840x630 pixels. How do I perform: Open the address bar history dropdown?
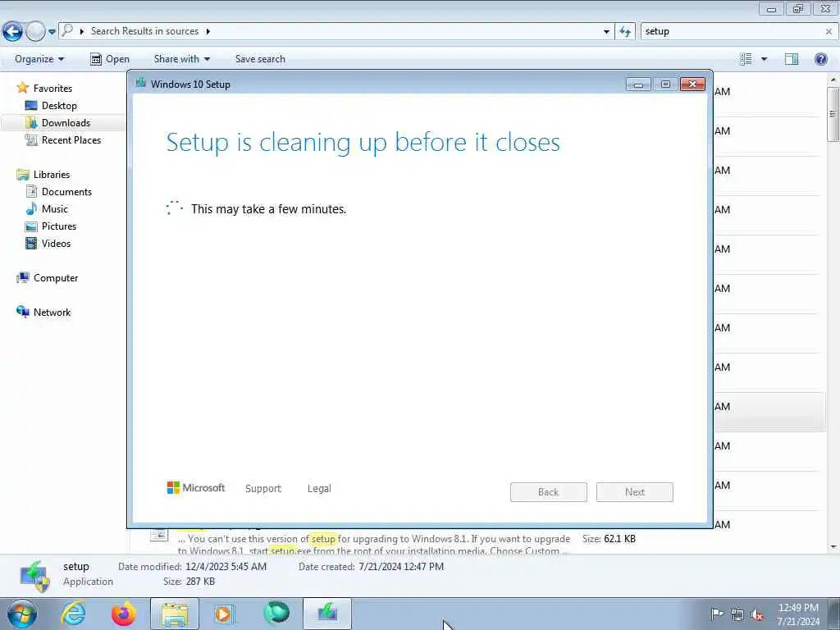point(606,32)
